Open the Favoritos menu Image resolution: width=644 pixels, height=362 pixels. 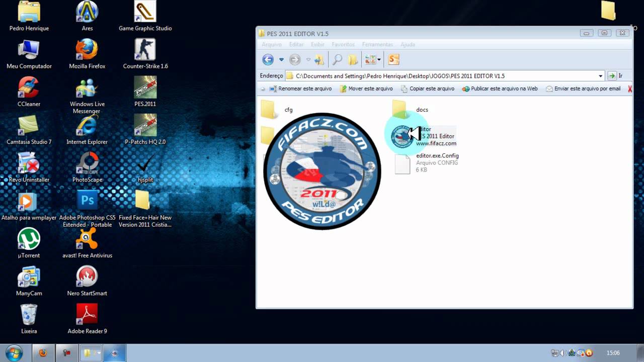(343, 44)
